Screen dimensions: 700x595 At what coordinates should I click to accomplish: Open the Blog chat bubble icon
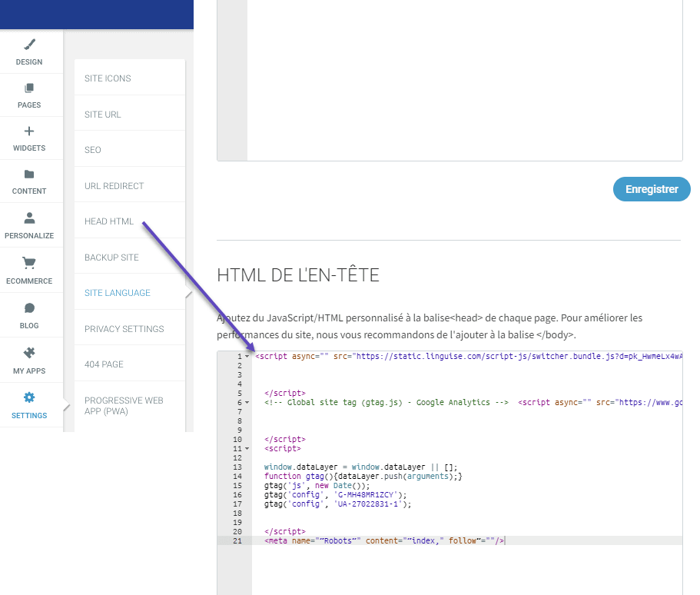coord(29,307)
